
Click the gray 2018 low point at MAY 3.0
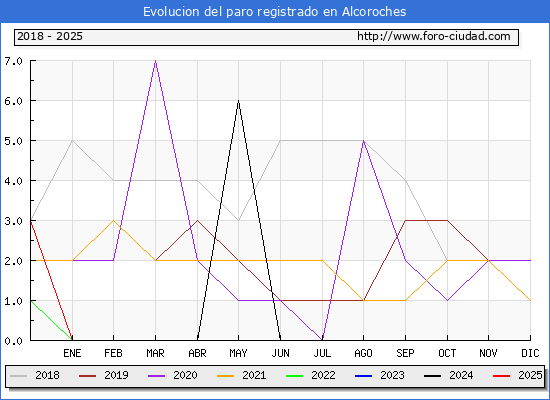point(239,220)
